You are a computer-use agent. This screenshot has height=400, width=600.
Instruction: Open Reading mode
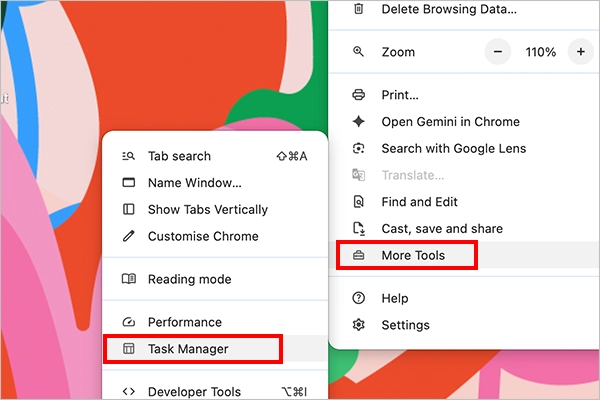(215, 279)
